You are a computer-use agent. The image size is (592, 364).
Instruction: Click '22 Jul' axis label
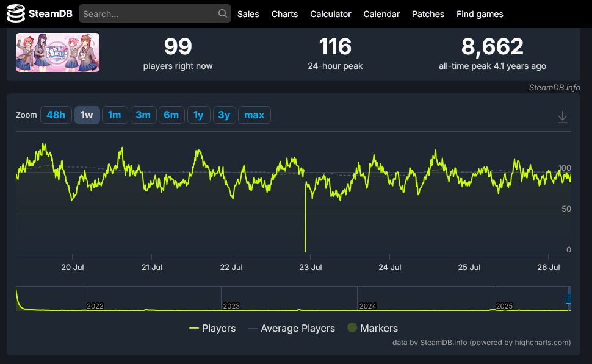coord(231,268)
